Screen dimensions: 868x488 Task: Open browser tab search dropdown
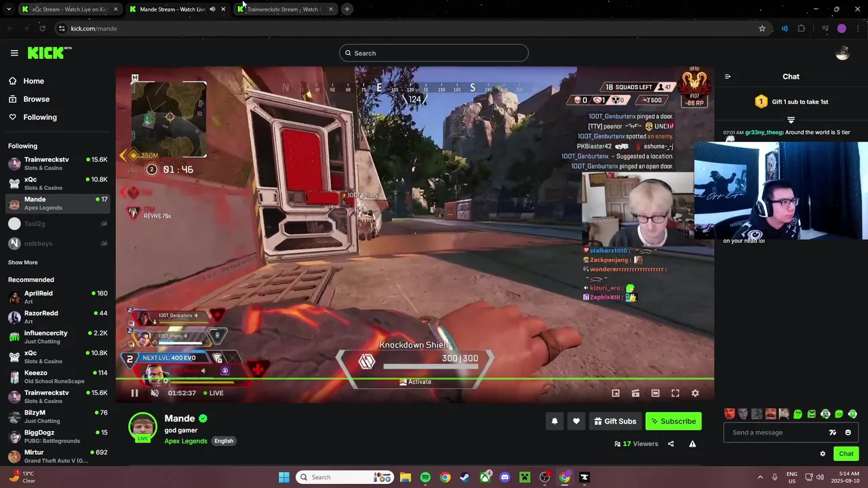tap(8, 9)
